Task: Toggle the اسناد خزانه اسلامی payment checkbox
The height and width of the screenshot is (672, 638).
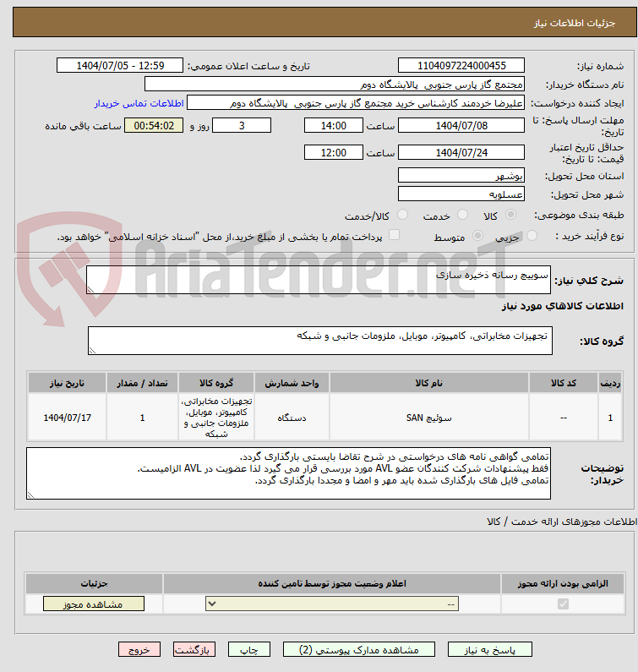Action: pos(394,235)
